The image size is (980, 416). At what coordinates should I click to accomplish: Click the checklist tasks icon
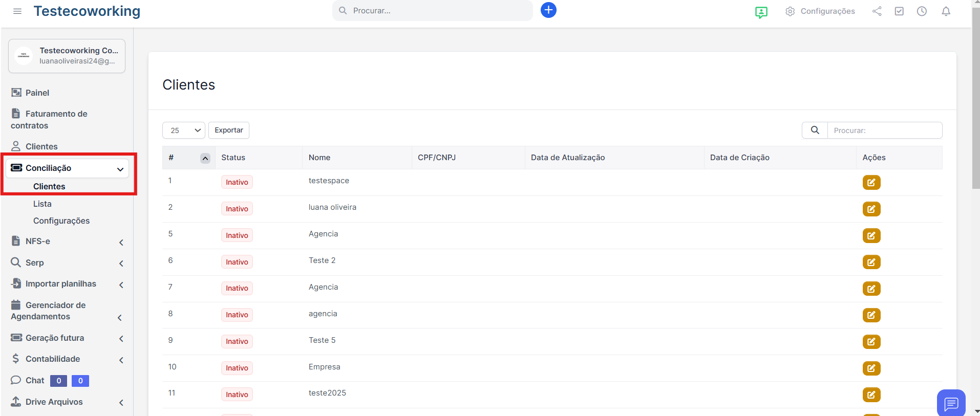[899, 11]
